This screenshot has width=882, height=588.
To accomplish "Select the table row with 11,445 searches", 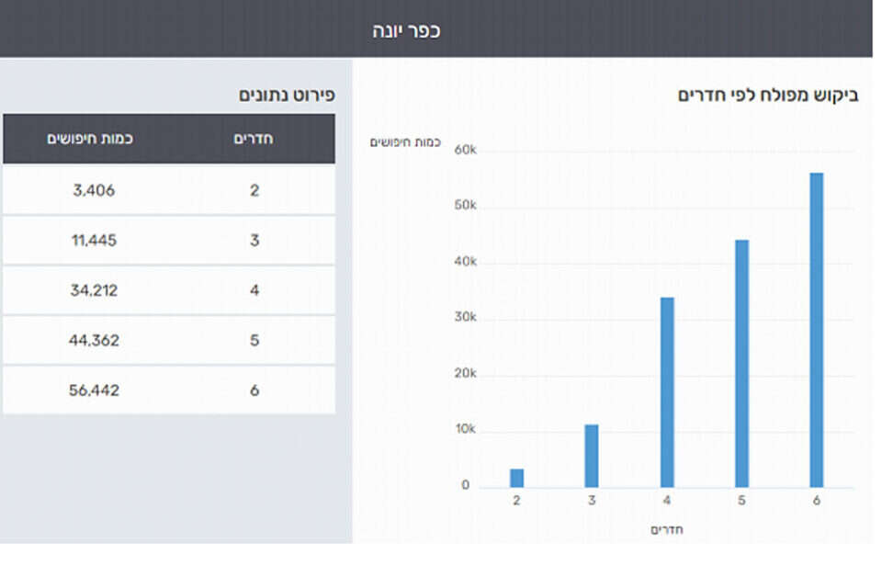I will click(168, 241).
